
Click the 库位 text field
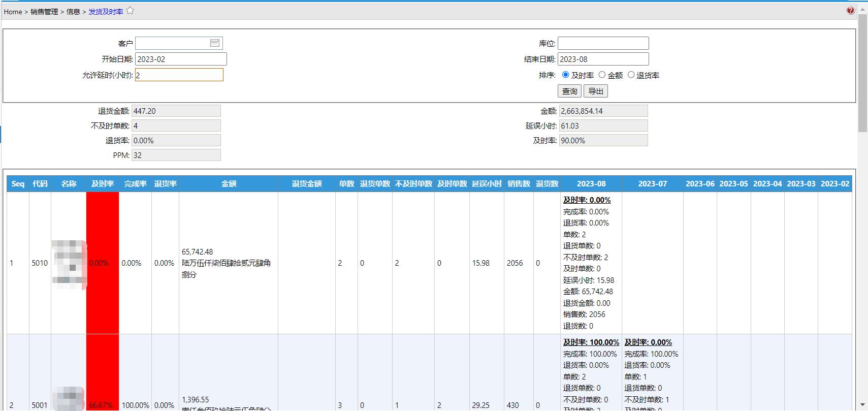pos(603,43)
